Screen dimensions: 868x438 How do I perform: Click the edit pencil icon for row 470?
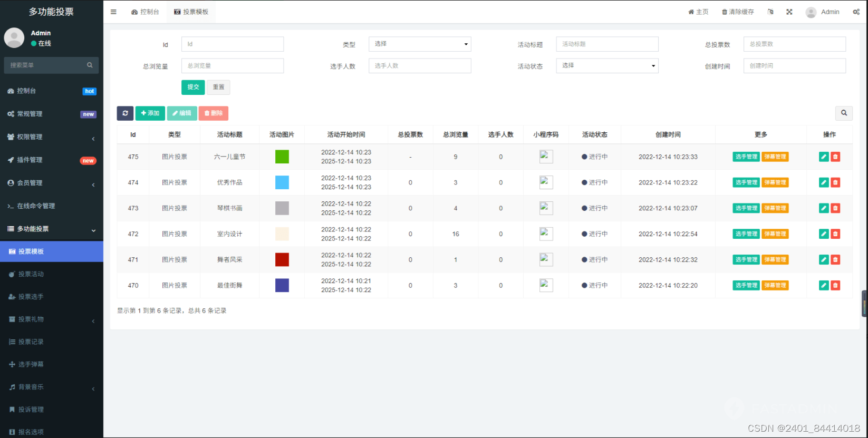(x=824, y=285)
